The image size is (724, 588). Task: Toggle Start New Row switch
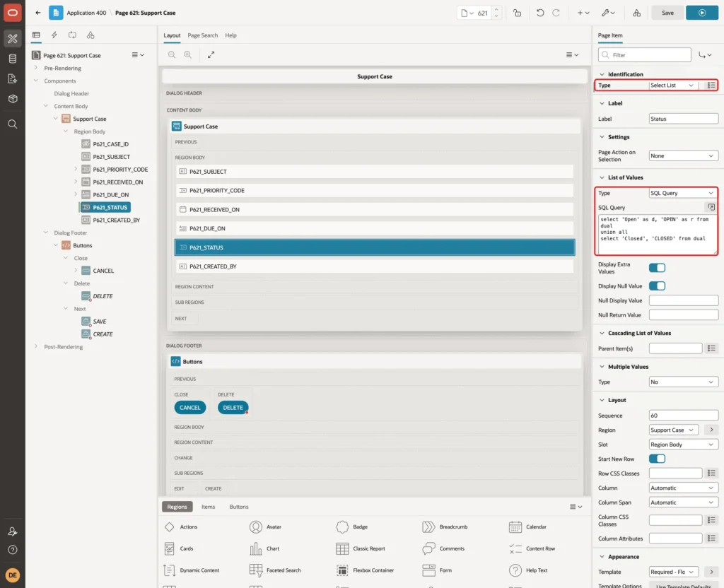point(657,459)
